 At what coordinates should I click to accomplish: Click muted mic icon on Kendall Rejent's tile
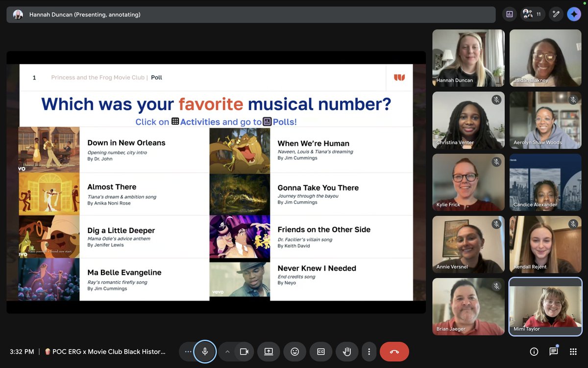(x=573, y=224)
